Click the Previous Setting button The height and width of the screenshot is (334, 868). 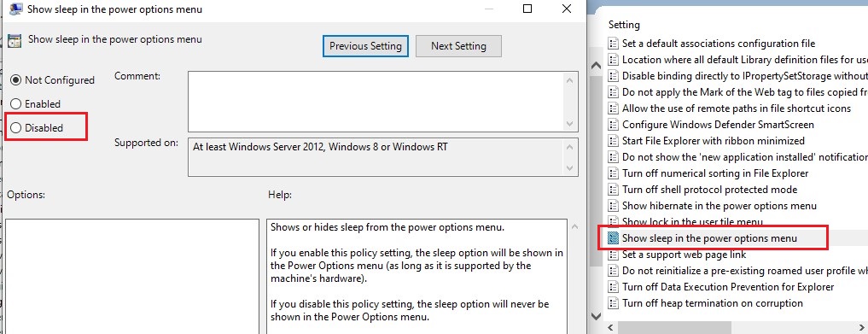[365, 46]
